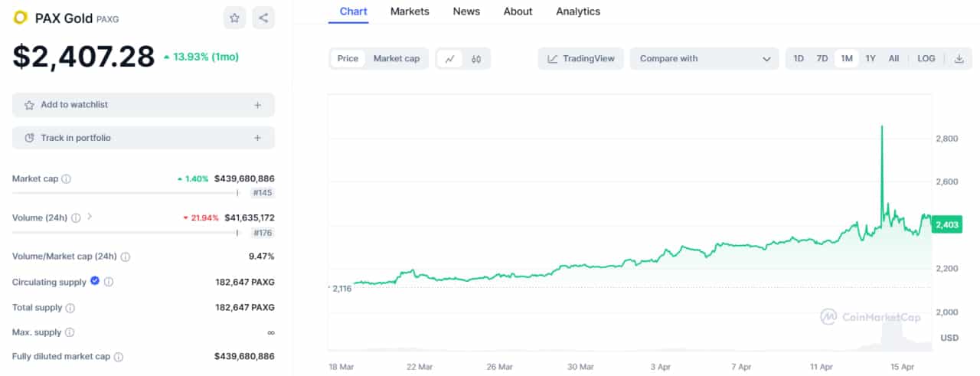Click the $2,407.28 price text
Viewport: 980px width, 376px height.
(83, 57)
